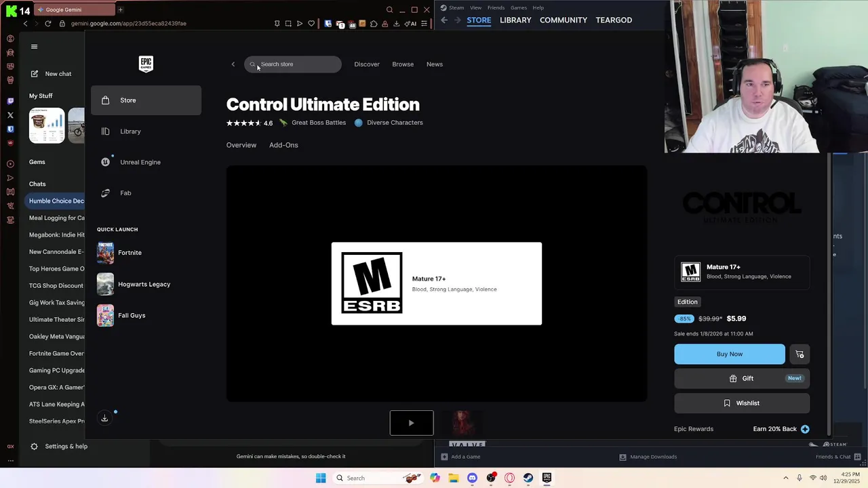Click the Epic Rewards plus icon

[805, 429]
